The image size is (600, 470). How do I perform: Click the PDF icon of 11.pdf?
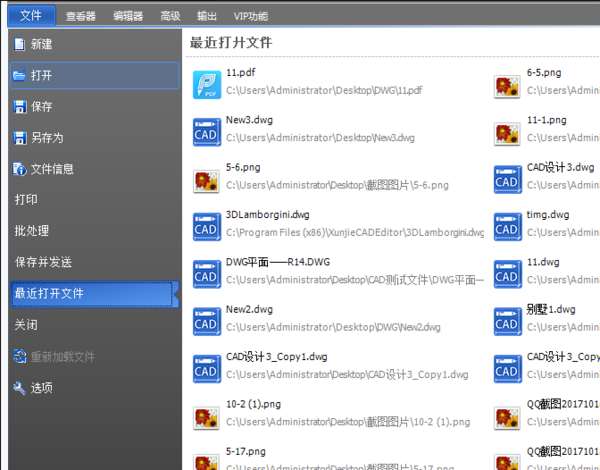point(207,85)
